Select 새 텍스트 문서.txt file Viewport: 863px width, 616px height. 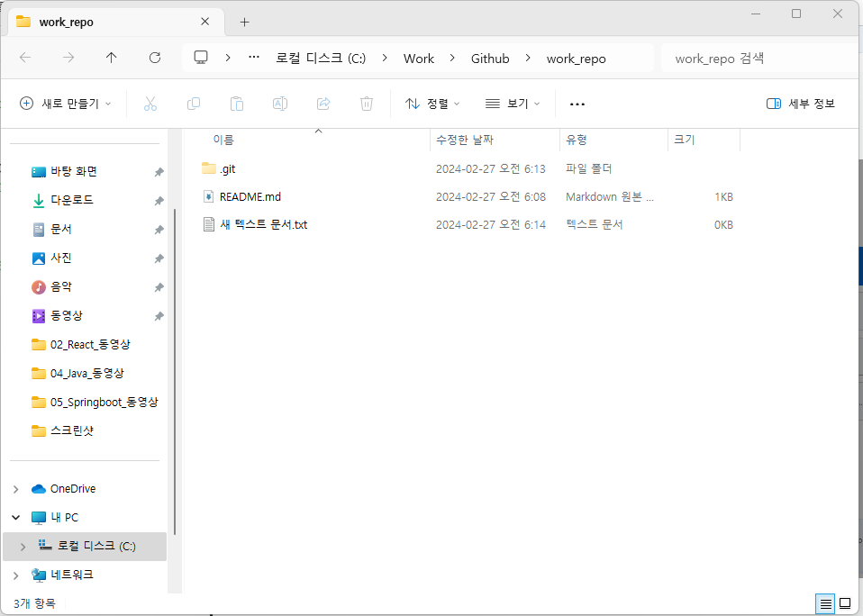[263, 224]
